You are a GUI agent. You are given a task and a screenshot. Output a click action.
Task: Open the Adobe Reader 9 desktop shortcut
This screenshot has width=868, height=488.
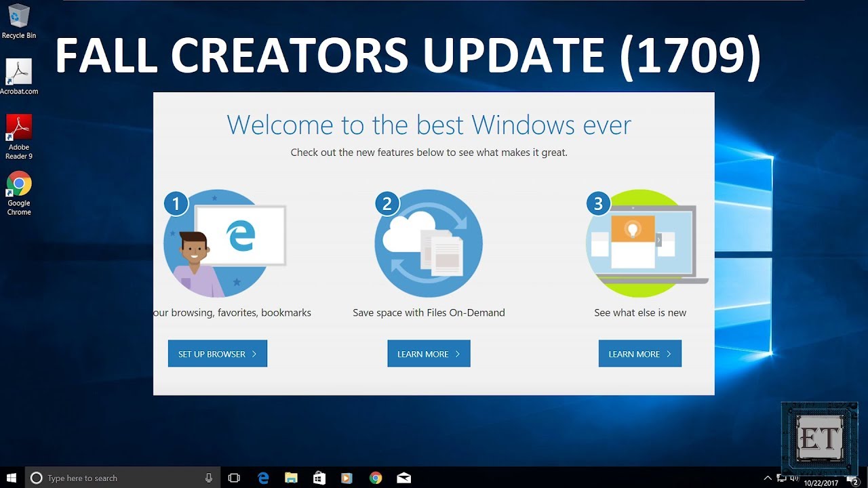(19, 137)
